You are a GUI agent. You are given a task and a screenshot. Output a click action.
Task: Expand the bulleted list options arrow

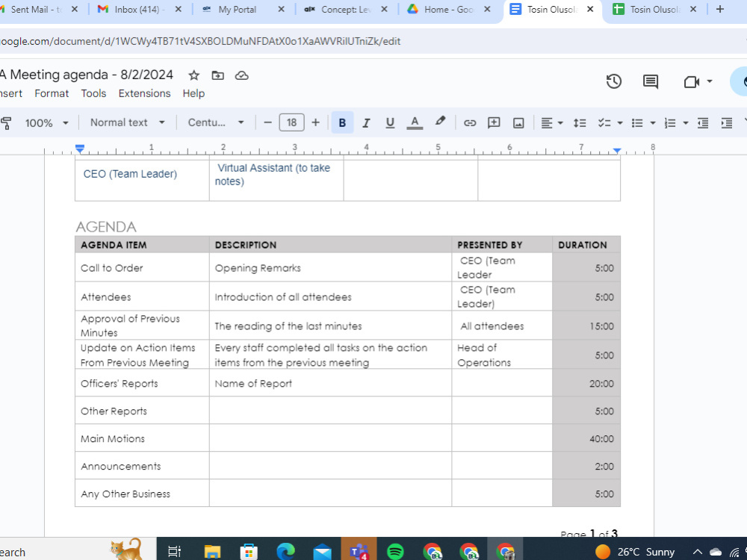click(x=653, y=123)
